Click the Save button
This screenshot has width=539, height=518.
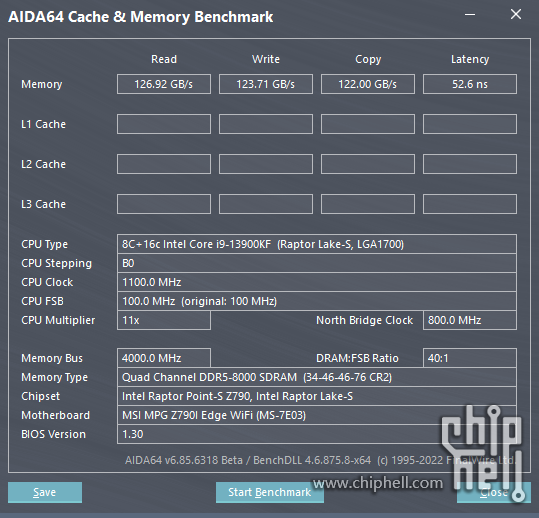click(45, 492)
